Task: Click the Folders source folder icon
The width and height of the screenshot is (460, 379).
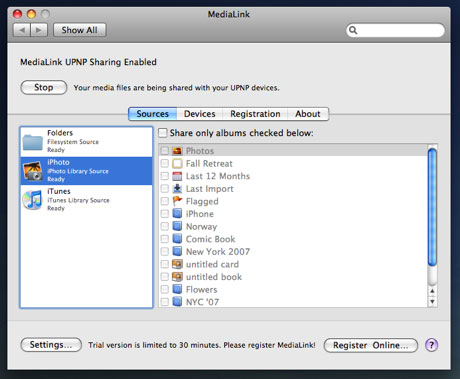Action: point(33,142)
